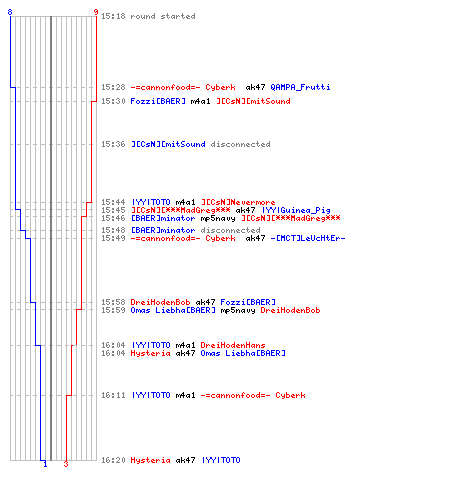Click |YY|TOTO at the 16:11 event

pos(151,395)
